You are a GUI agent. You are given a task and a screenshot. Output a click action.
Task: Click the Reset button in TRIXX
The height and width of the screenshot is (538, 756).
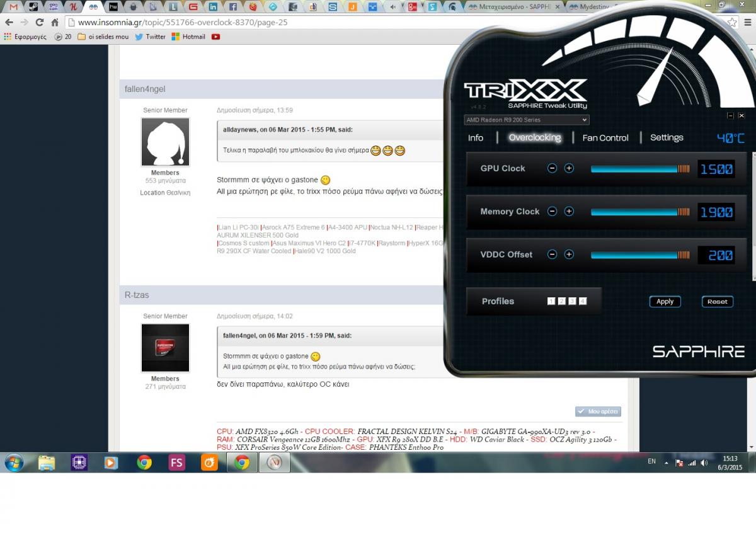tap(718, 302)
